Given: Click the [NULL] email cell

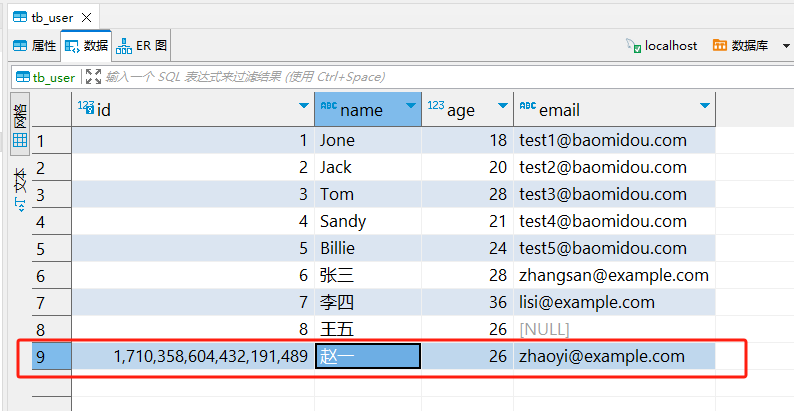Looking at the screenshot, I should [615, 330].
